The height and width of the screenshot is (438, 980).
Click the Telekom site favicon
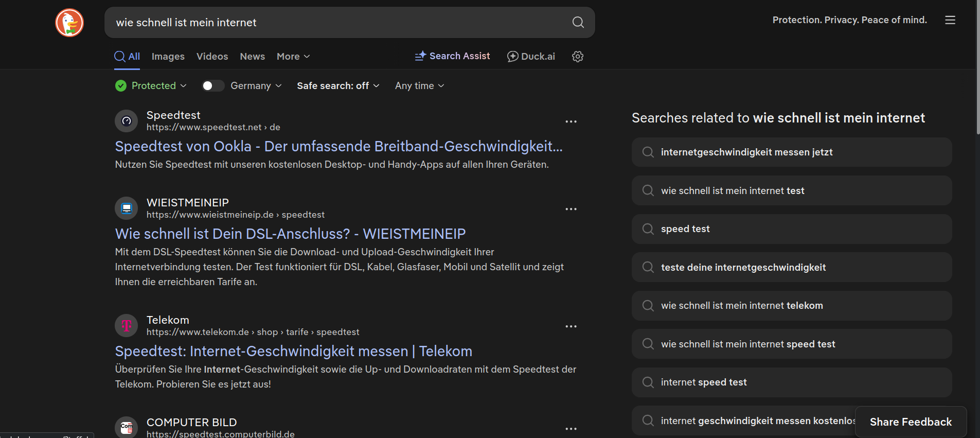(127, 326)
